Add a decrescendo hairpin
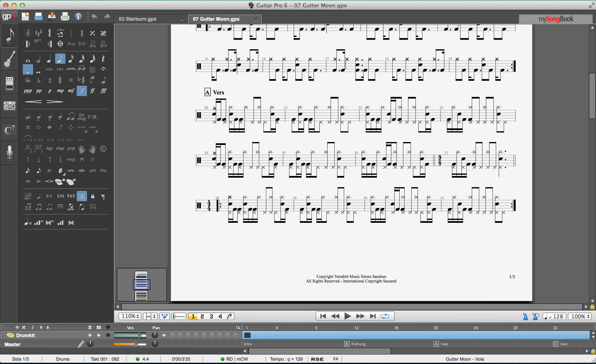The image size is (596, 364). [x=55, y=102]
